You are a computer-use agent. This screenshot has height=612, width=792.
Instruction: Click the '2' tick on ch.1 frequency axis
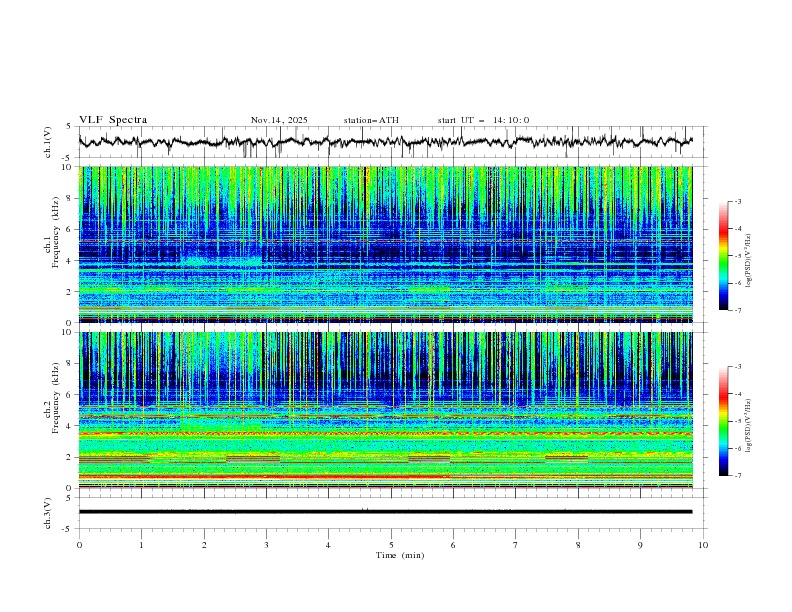[x=70, y=292]
